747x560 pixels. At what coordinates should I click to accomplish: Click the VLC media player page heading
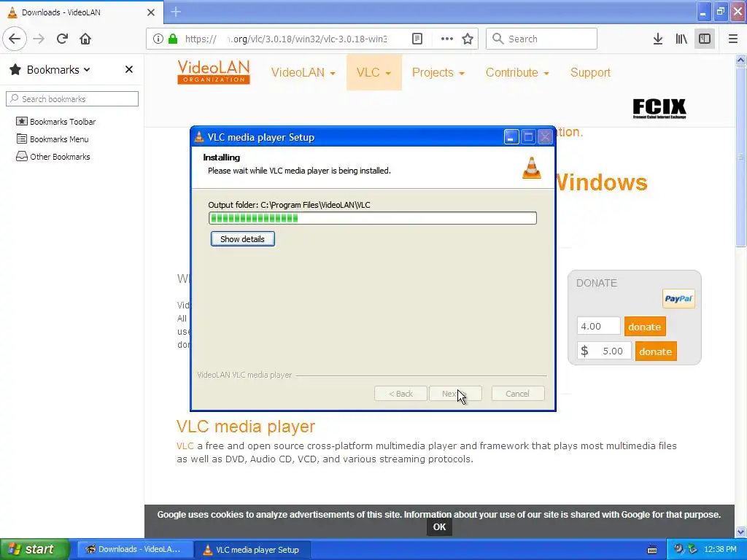coord(246,427)
